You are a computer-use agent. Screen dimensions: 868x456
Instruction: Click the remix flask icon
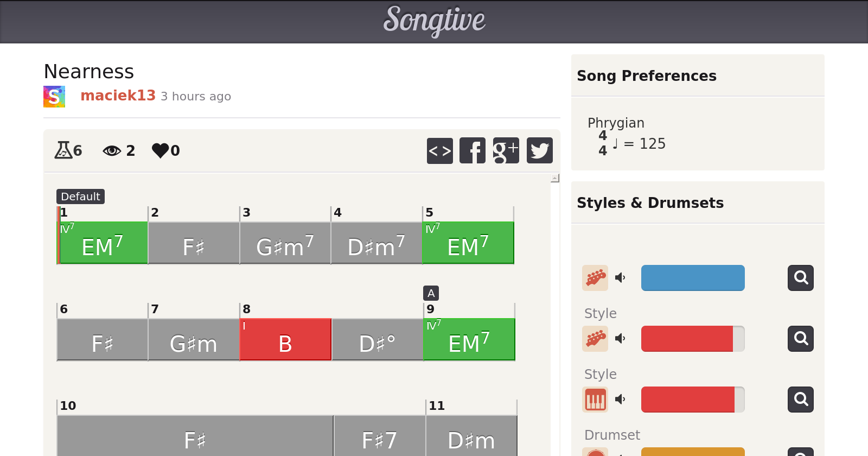(63, 150)
